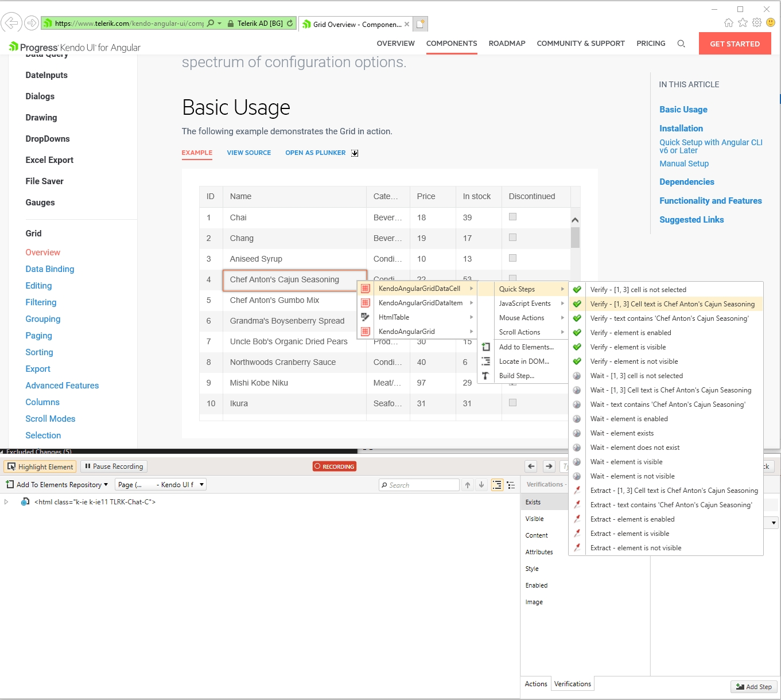Close the Grid Overview browser tab

[x=407, y=24]
